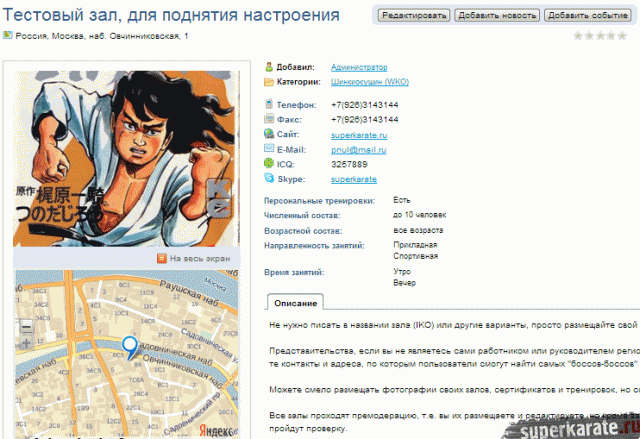Click the ICQ number 3257889
640x439 pixels.
point(349,164)
